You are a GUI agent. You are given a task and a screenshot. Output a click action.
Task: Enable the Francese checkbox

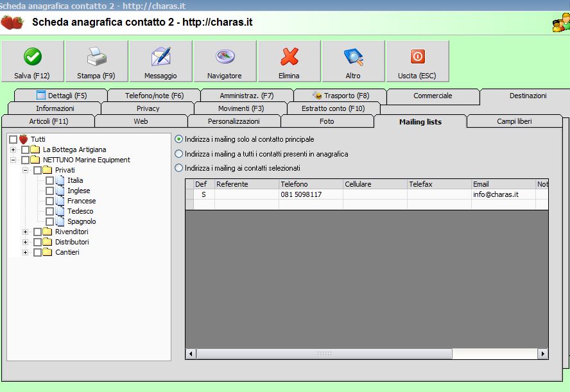(x=50, y=201)
